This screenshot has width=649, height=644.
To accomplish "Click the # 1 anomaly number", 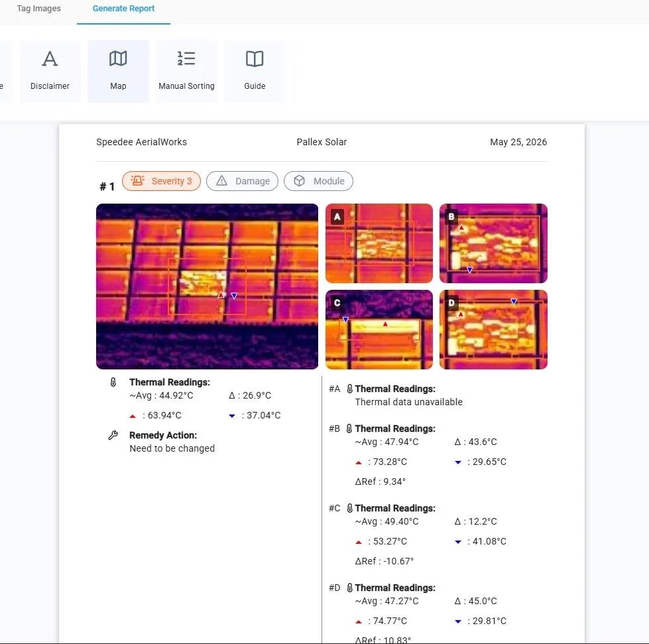I will 107,186.
